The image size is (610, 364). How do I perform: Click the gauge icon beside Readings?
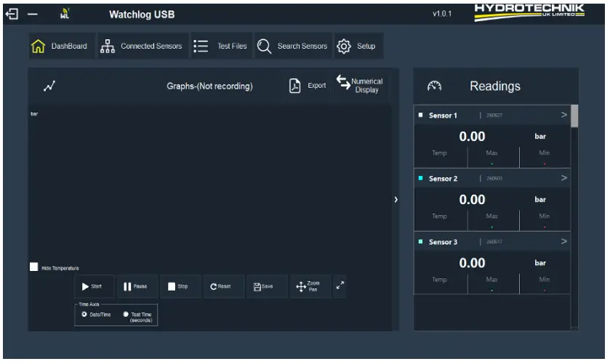[x=434, y=86]
